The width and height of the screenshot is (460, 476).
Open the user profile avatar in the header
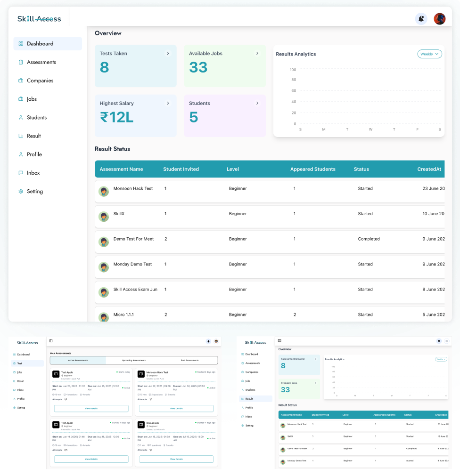(x=439, y=18)
